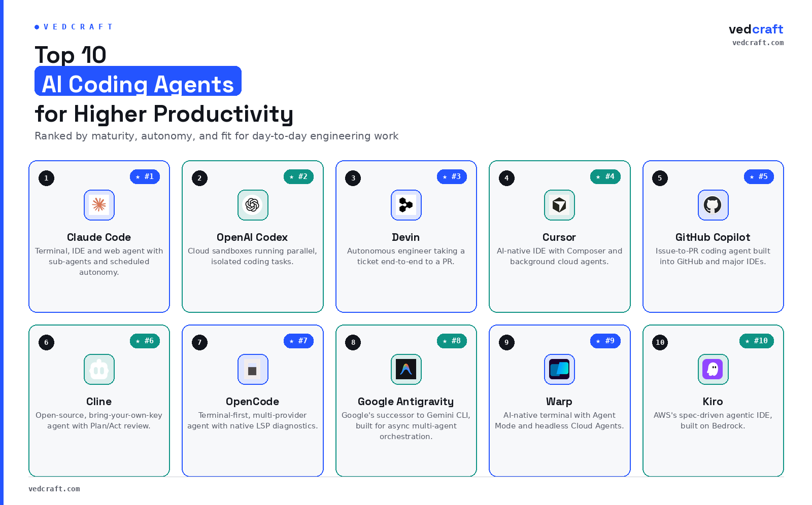
Task: Click 'Google's successor to Gemini CLI' description
Action: click(406, 426)
